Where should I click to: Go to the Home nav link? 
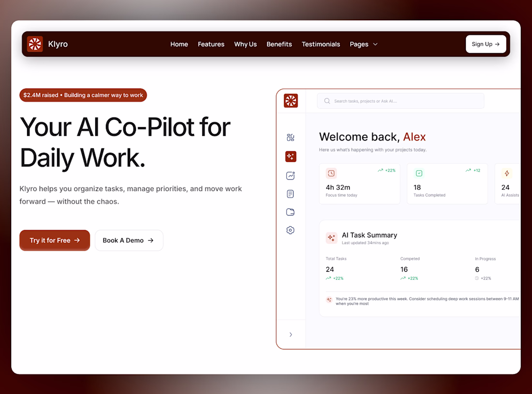coord(179,44)
